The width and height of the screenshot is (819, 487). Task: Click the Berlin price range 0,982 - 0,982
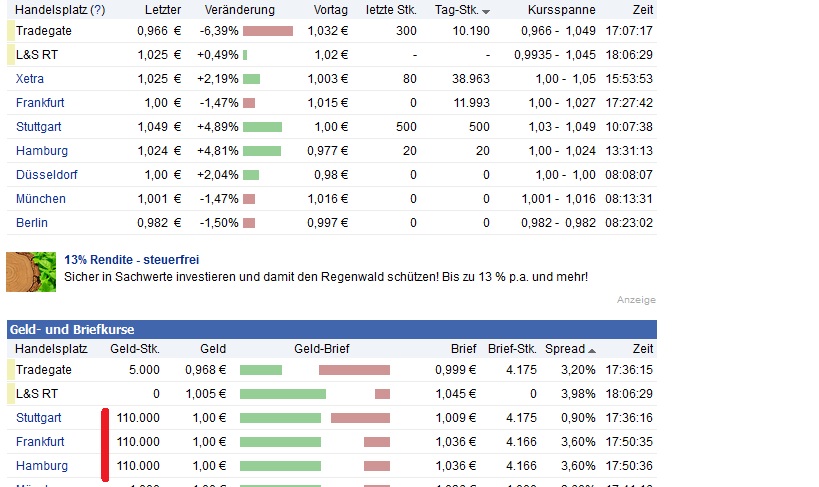(x=558, y=223)
